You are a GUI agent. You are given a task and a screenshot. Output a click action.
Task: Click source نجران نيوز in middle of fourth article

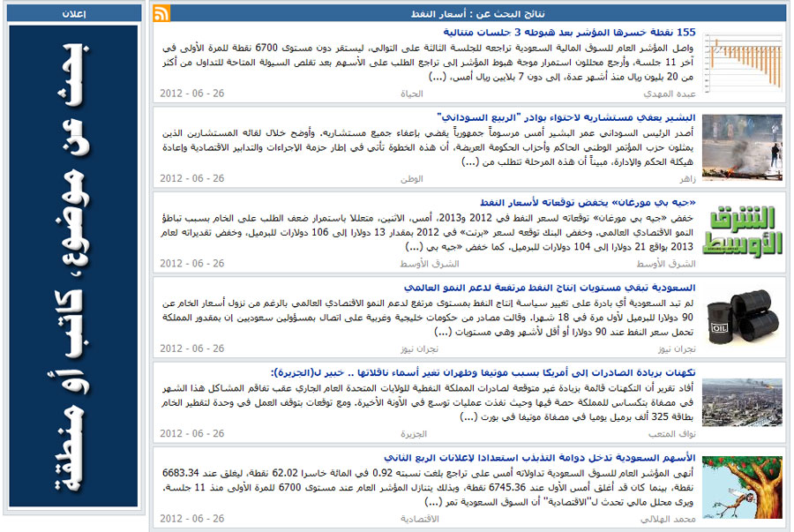click(x=419, y=348)
